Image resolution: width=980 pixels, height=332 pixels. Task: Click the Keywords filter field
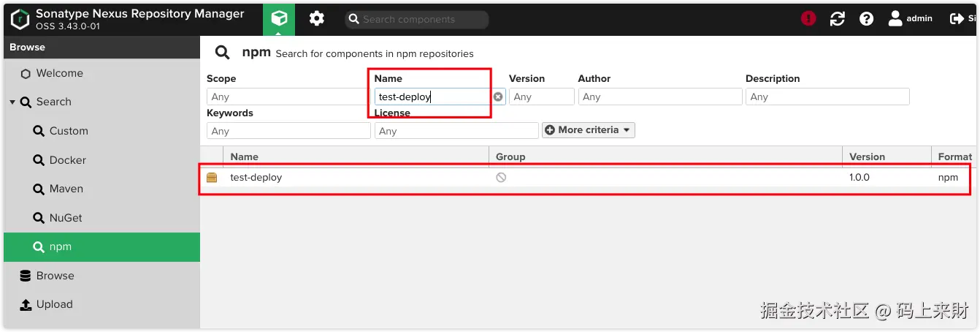pos(288,131)
